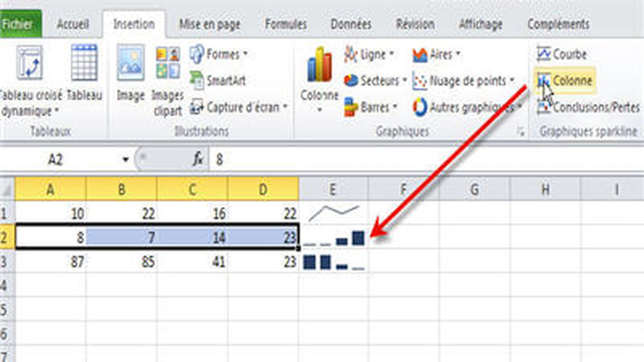Open the Aires chart dropdown
The image size is (644, 362).
(436, 54)
